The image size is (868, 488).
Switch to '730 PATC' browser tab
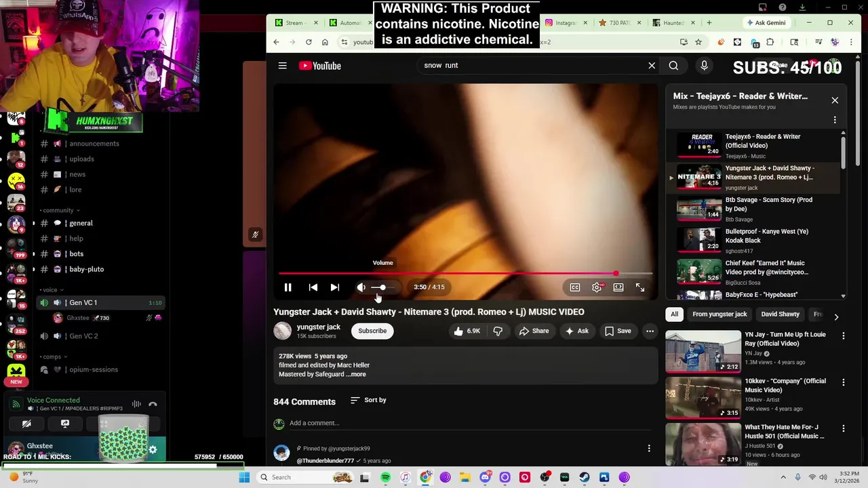click(x=619, y=22)
